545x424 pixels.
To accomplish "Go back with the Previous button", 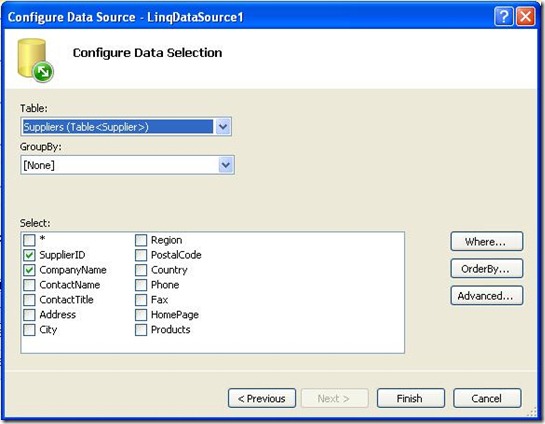I will 262,398.
